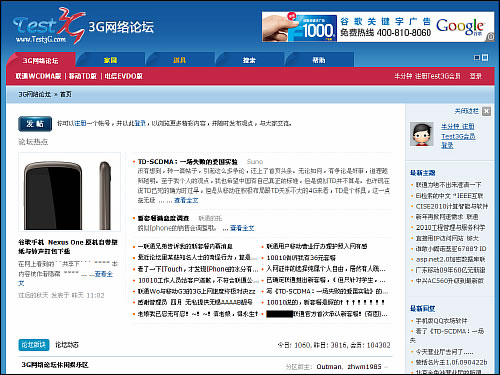Open the sidebar topic mentioning 6788
The width and height of the screenshot is (500, 375).
point(451,249)
